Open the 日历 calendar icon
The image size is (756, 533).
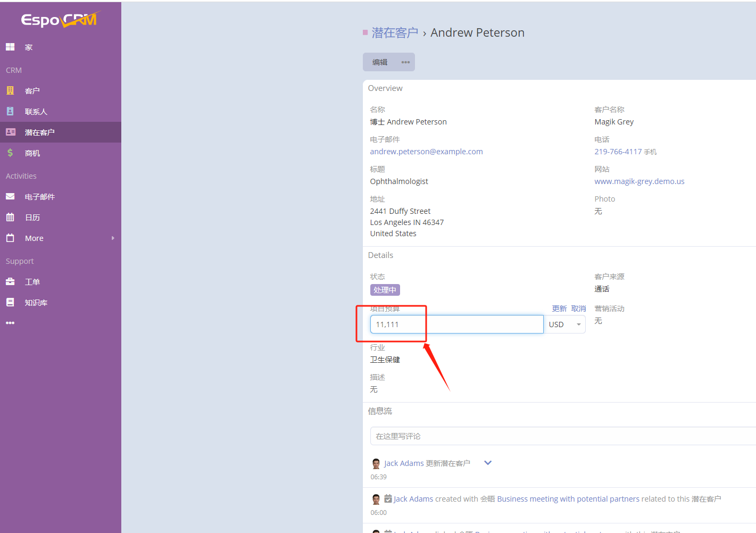[x=10, y=217]
